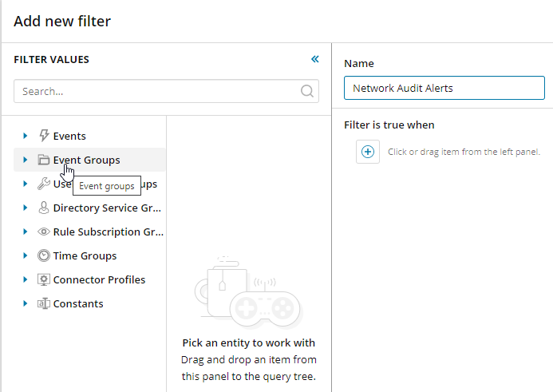Click the wrench icon for User groups

[x=45, y=184]
